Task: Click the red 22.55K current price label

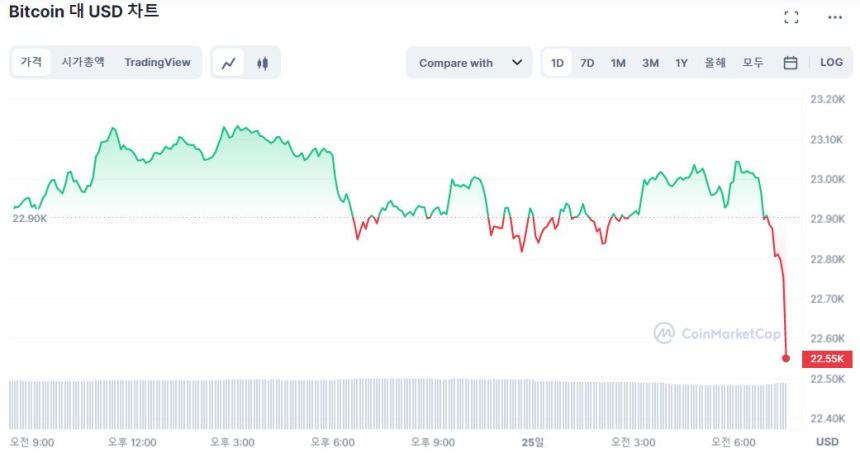Action: click(x=827, y=359)
